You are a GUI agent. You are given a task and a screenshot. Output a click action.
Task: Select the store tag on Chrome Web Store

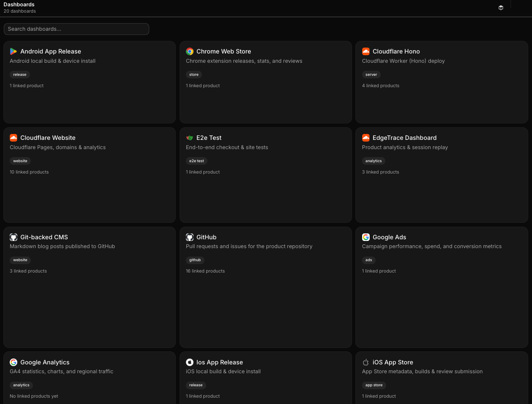coord(194,75)
